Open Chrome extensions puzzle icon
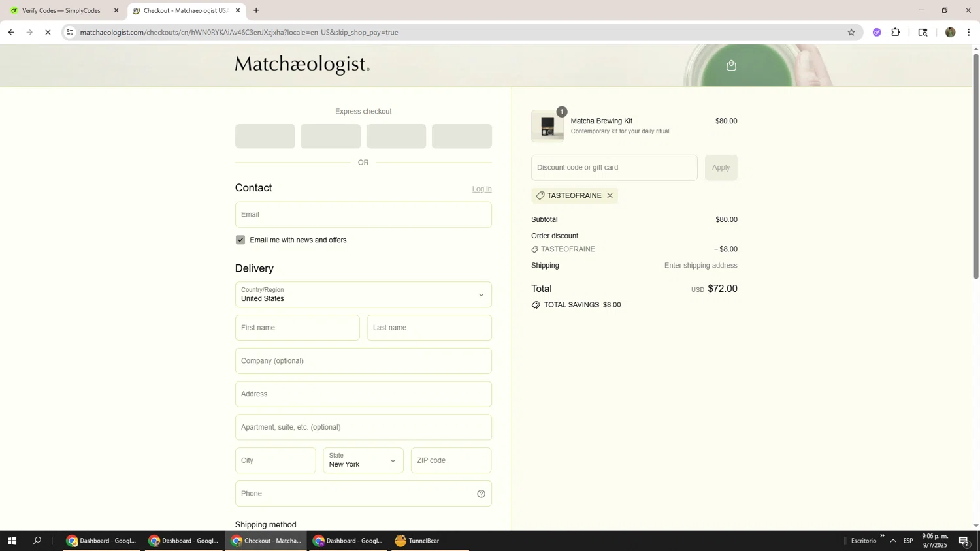Viewport: 980px width, 551px height. click(896, 32)
